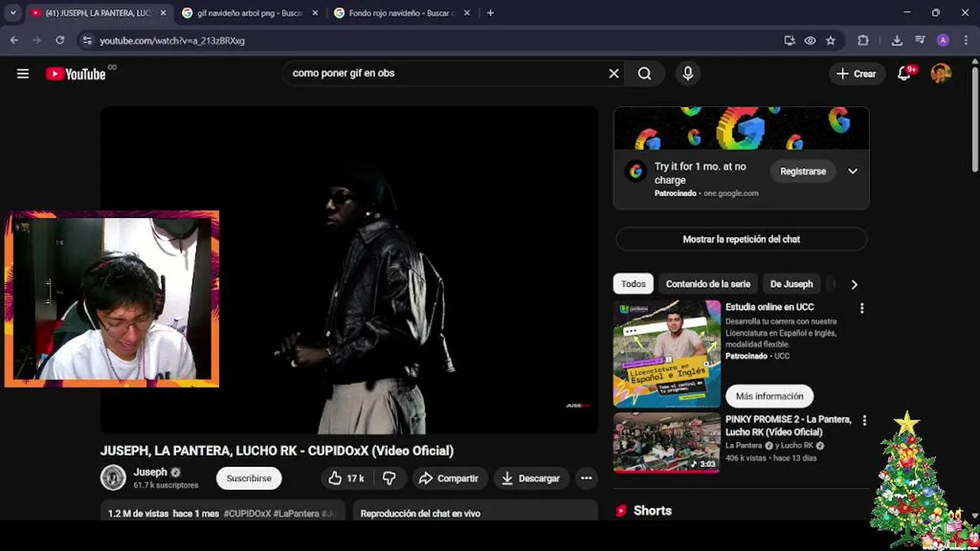Open media control icon in toolbar

920,41
